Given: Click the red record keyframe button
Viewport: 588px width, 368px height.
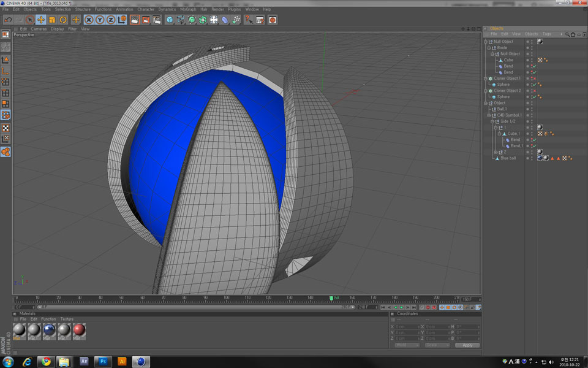Looking at the screenshot, I should [x=428, y=307].
